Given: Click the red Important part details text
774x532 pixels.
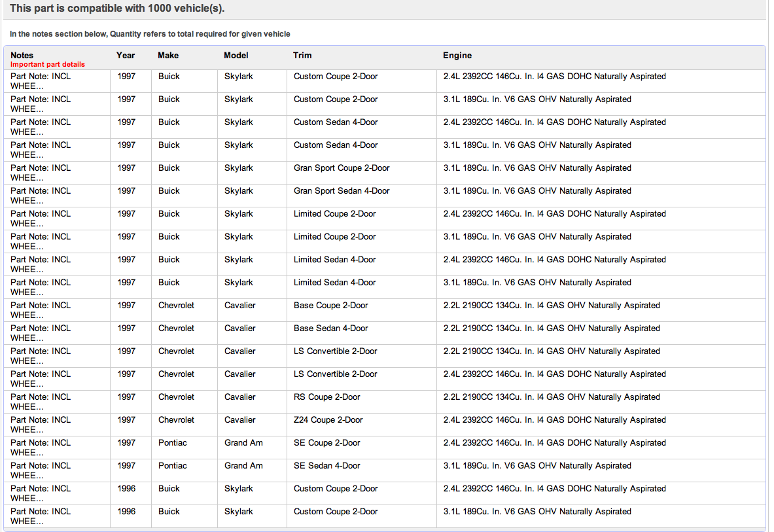Looking at the screenshot, I should click(48, 65).
